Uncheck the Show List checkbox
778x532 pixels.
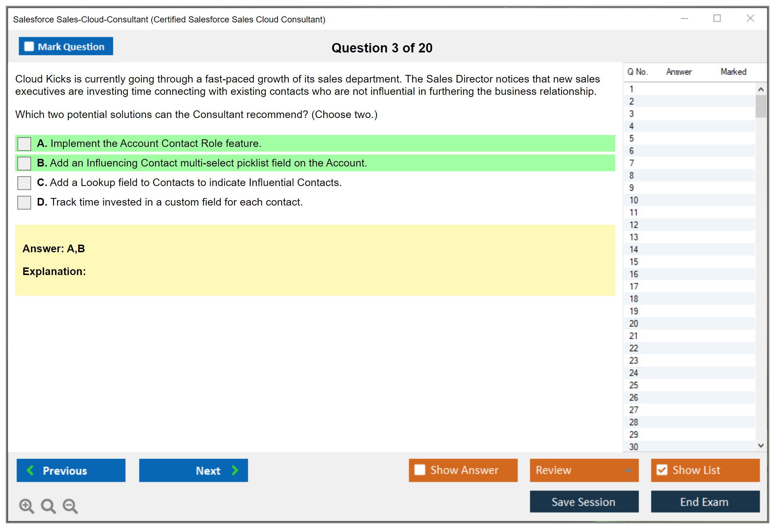pos(662,470)
